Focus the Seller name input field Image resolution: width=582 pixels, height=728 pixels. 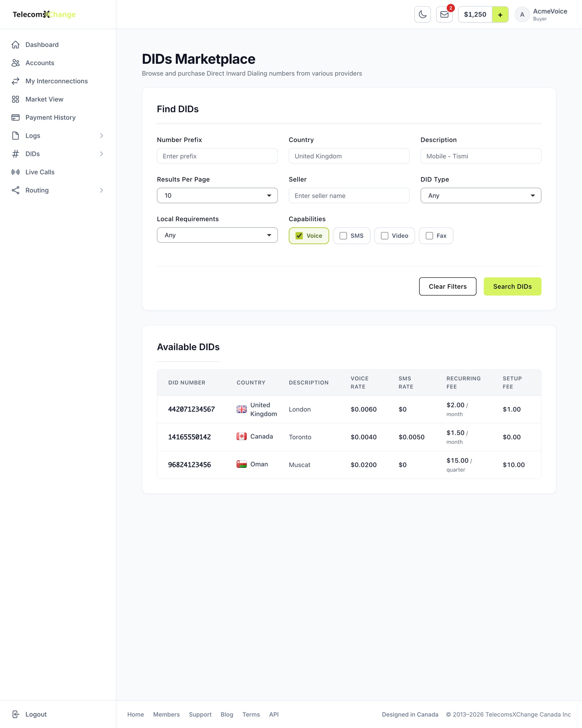tap(349, 195)
